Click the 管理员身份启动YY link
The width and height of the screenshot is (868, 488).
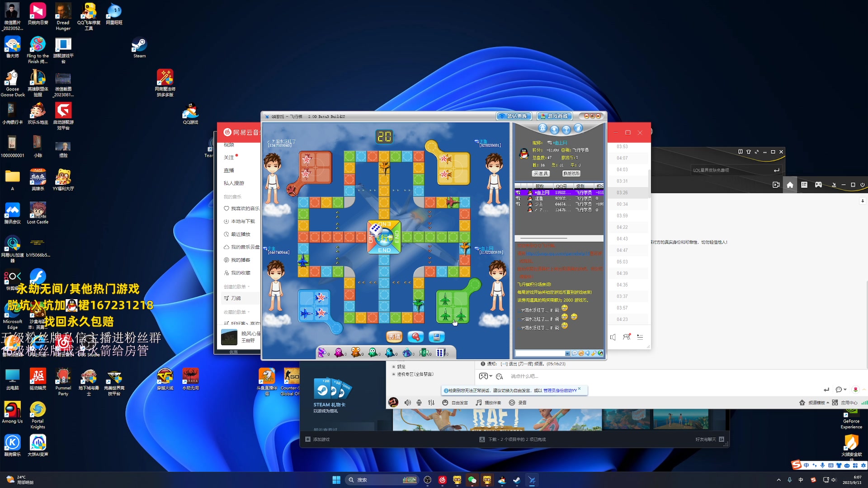pos(560,390)
